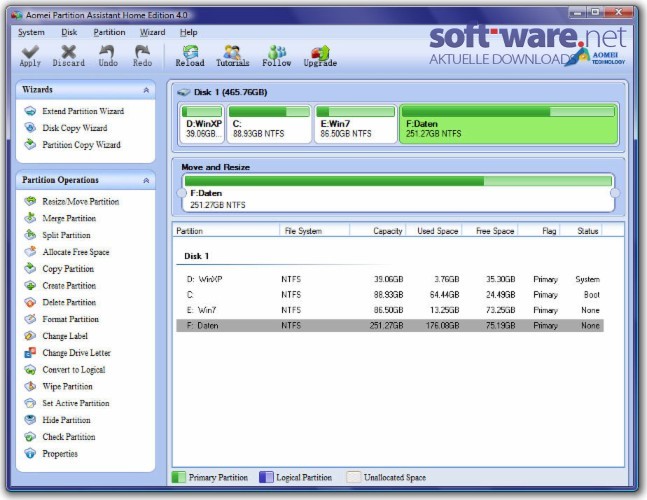Open the Partition menu
Screen dimensions: 647x500
tap(109, 32)
